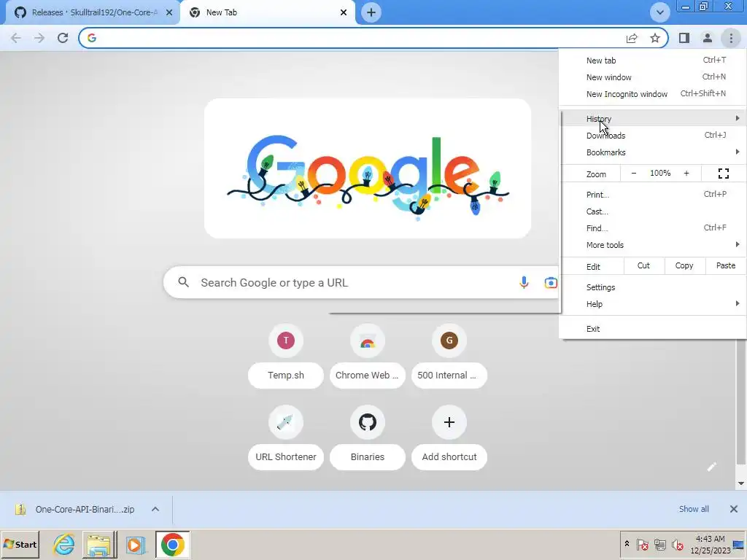Close the Chrome three-dot menu button
The width and height of the screenshot is (747, 560).
click(x=731, y=38)
